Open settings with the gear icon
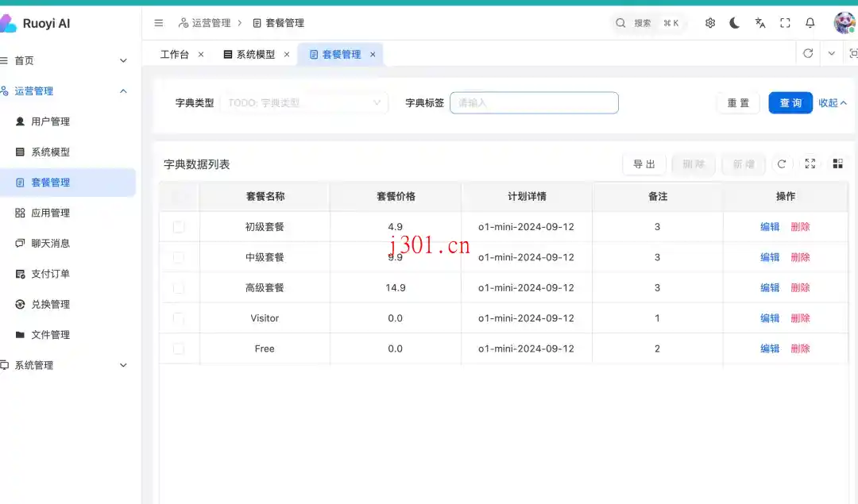This screenshot has height=504, width=858. click(x=709, y=23)
